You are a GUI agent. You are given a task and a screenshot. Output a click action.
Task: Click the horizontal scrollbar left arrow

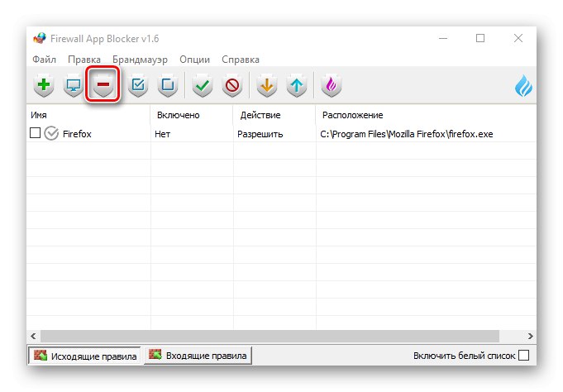[x=33, y=337]
